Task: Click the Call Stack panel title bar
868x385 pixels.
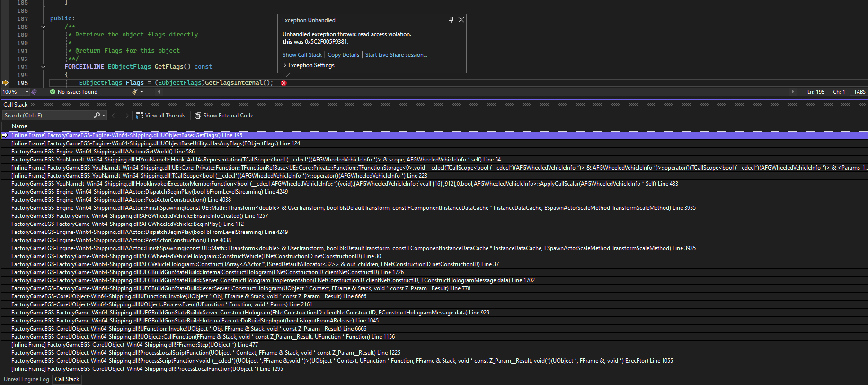Action: click(x=434, y=105)
